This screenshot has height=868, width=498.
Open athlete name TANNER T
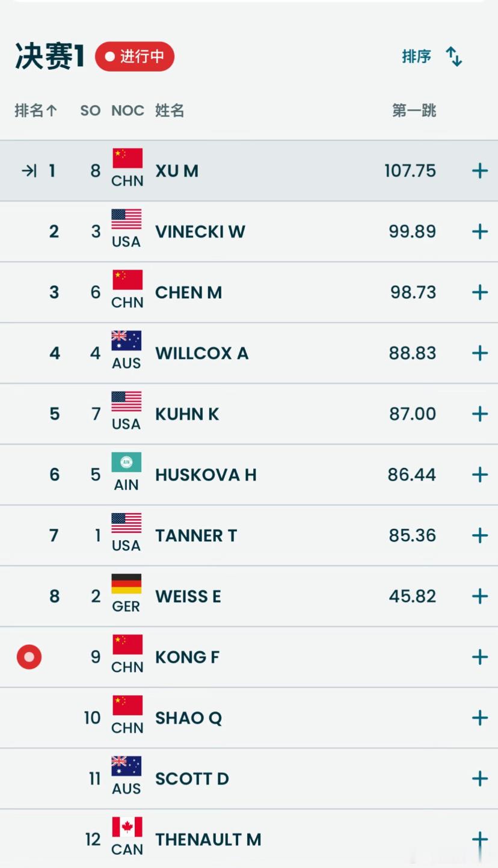[196, 535]
